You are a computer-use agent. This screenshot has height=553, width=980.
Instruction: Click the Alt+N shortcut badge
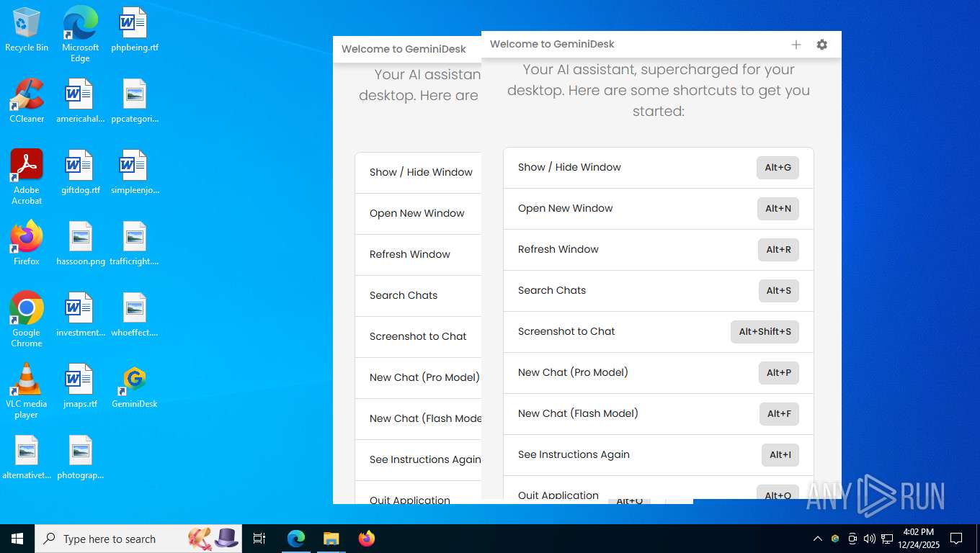coord(778,209)
